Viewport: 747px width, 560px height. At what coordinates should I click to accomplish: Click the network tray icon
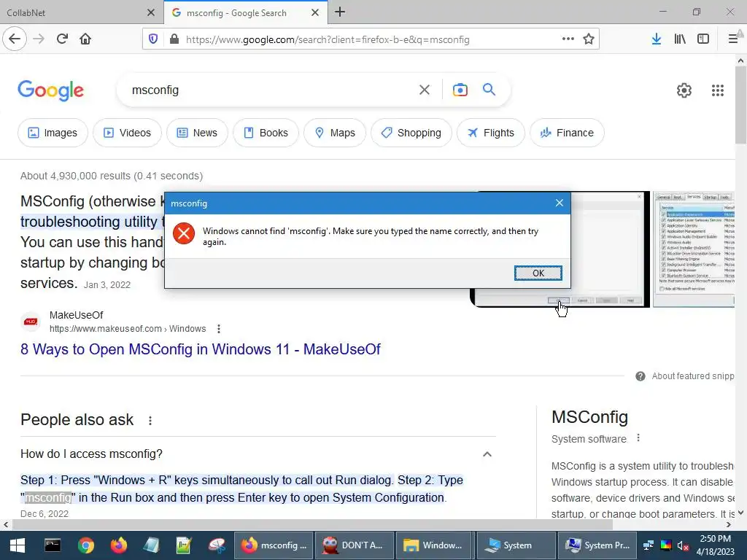pos(649,545)
